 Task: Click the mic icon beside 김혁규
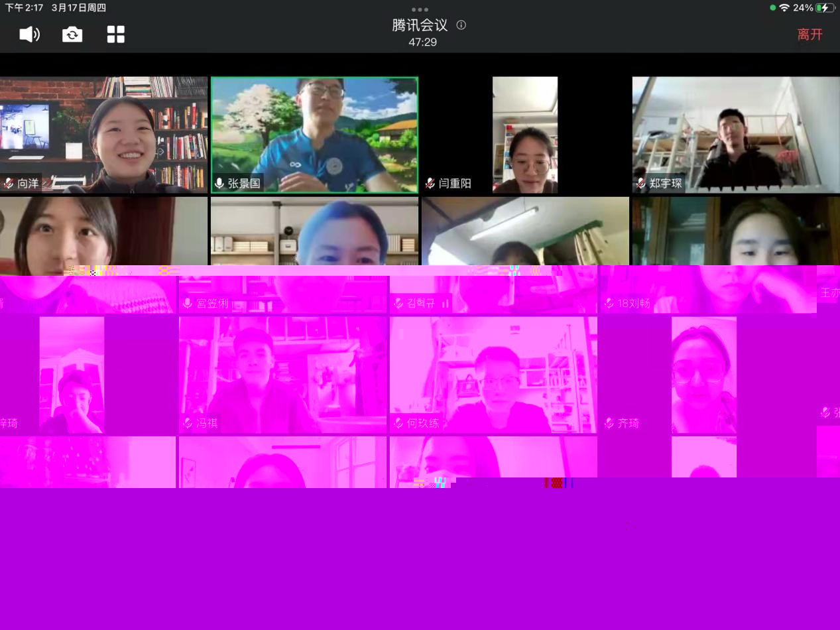[x=398, y=304]
